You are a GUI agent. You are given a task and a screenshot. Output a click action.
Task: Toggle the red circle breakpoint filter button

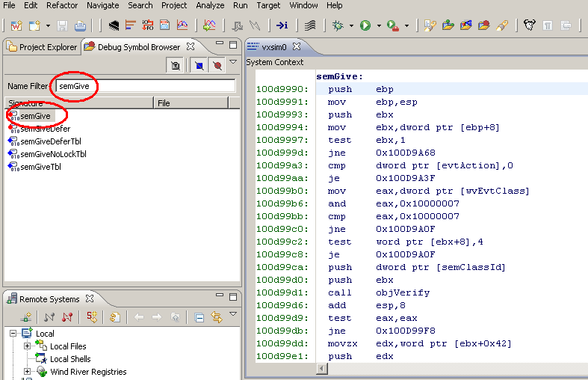click(x=217, y=66)
